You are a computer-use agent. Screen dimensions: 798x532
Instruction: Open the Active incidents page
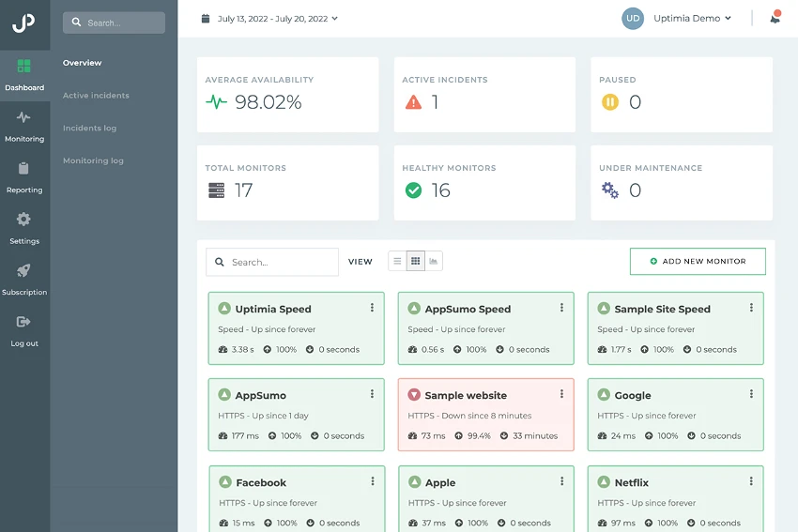coord(96,95)
